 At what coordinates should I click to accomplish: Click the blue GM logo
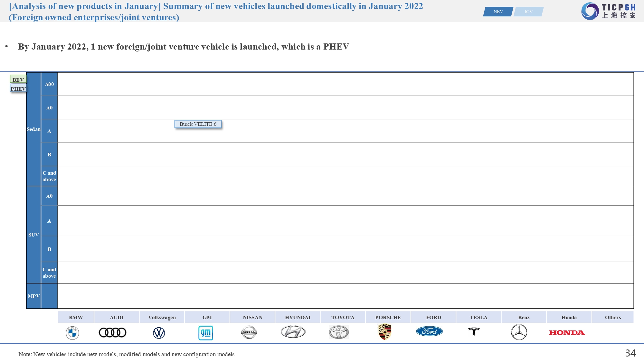tap(206, 333)
